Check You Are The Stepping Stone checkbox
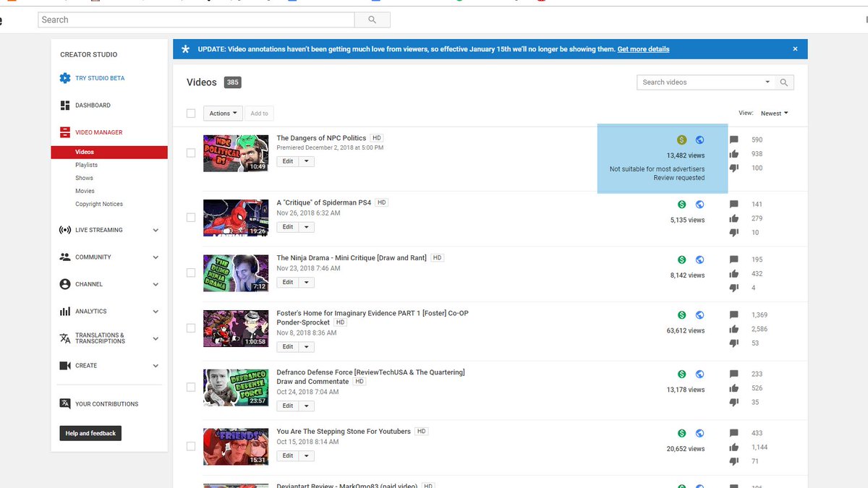Image resolution: width=868 pixels, height=488 pixels. pos(191,446)
